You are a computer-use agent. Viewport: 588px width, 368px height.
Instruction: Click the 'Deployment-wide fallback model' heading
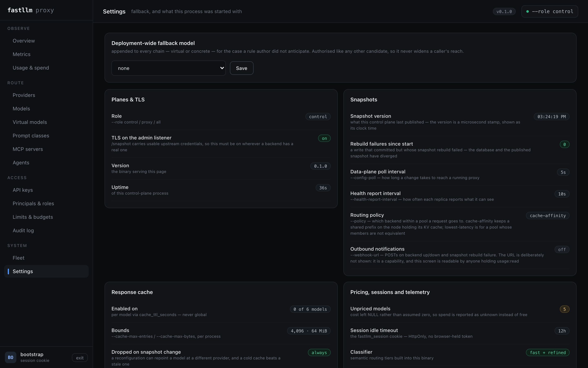[x=153, y=43]
